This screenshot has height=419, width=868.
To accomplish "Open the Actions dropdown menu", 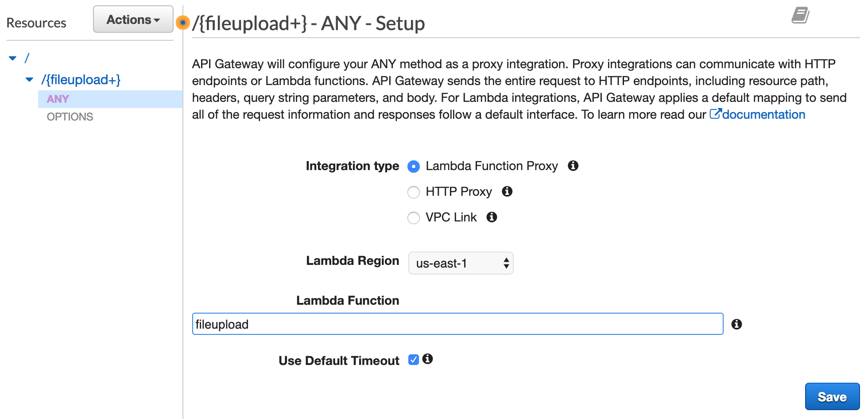I will [x=133, y=19].
